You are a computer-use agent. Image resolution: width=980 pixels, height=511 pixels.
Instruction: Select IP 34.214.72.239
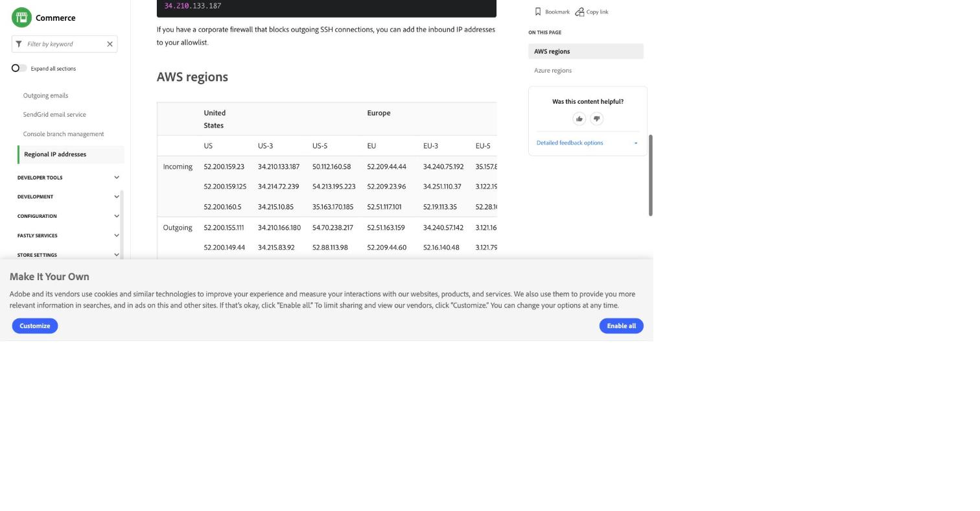(x=279, y=187)
